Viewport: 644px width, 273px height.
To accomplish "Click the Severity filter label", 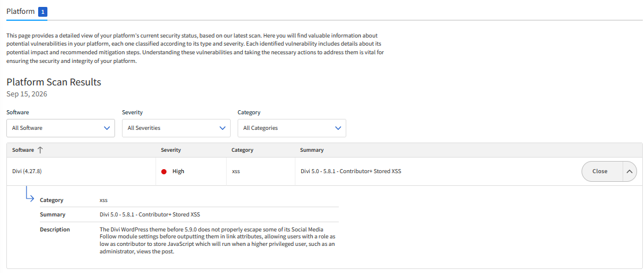I will click(x=132, y=112).
